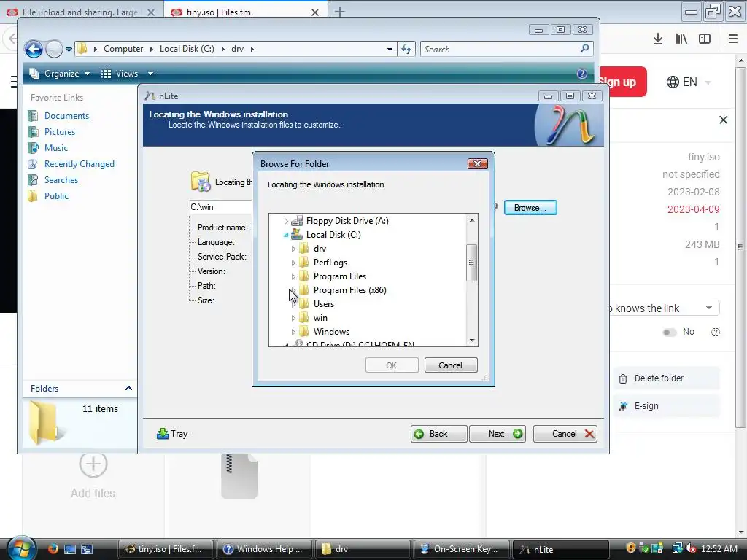Click the C:\win path field
Screen dimensions: 747x560
coord(220,207)
